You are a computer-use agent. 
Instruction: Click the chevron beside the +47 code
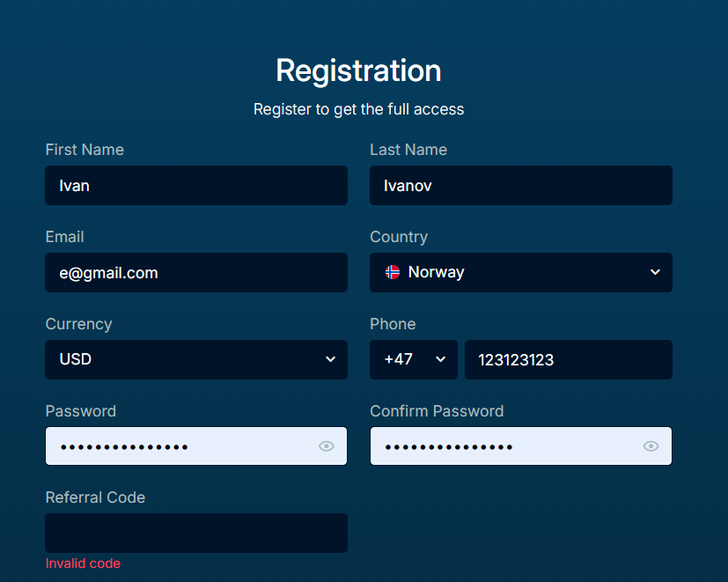tap(440, 359)
